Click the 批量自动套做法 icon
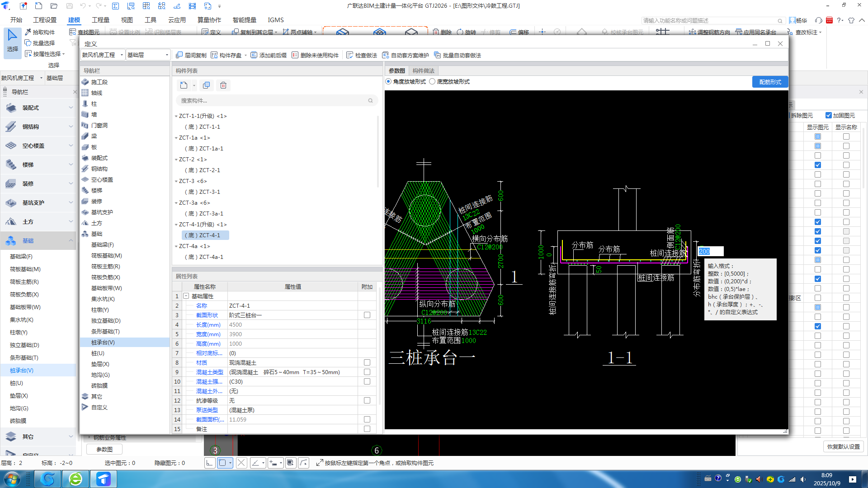The height and width of the screenshot is (488, 868). (438, 55)
